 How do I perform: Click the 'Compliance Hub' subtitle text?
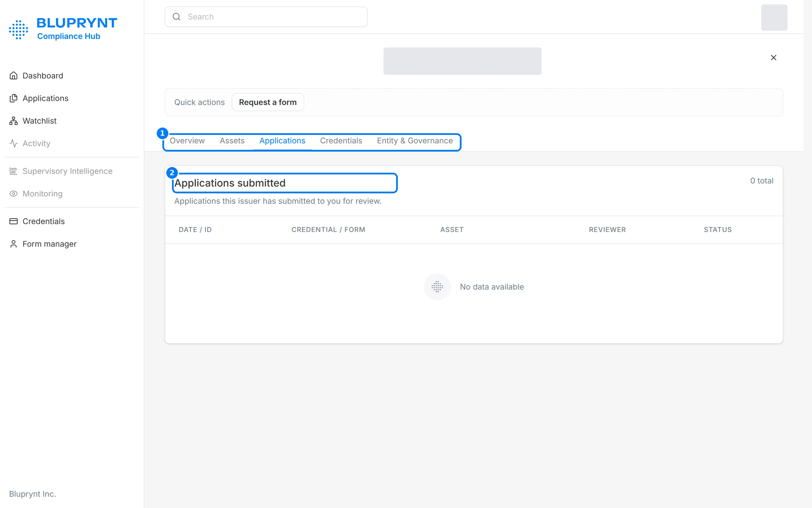tap(69, 36)
